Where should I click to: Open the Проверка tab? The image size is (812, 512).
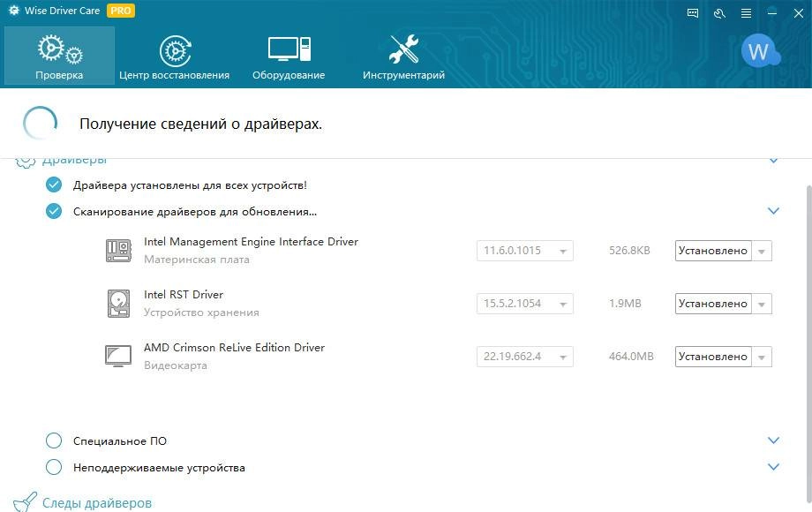[x=59, y=56]
